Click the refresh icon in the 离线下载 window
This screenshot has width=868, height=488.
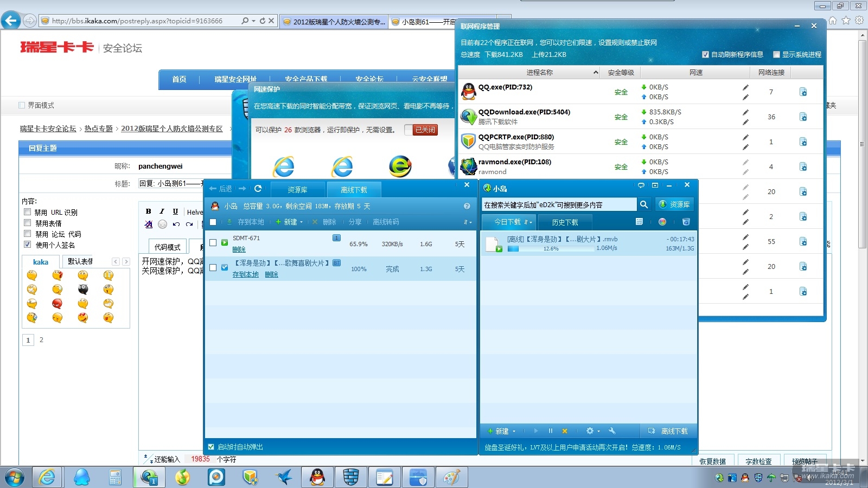[x=258, y=189]
